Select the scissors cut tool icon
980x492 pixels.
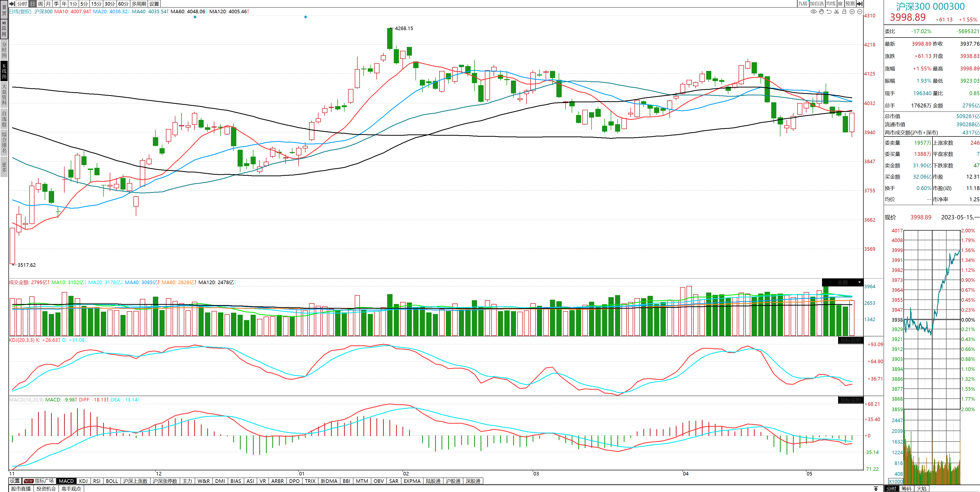tap(837, 12)
